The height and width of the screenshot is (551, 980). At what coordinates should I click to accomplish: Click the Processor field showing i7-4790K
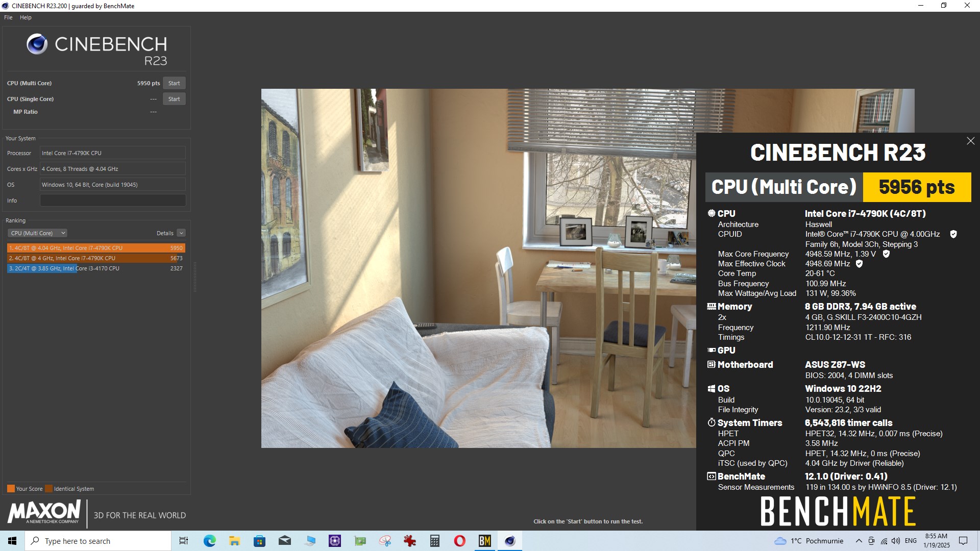tap(113, 153)
